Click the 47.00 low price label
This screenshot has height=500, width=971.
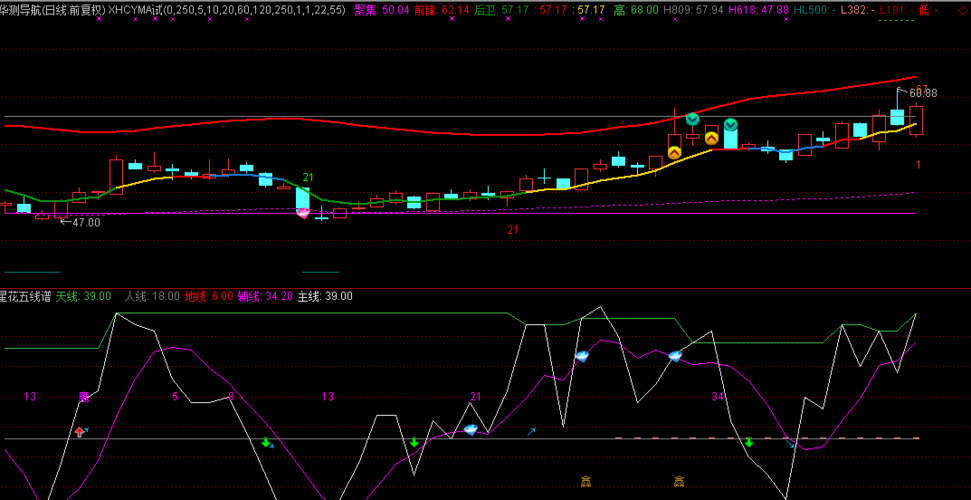tap(86, 222)
